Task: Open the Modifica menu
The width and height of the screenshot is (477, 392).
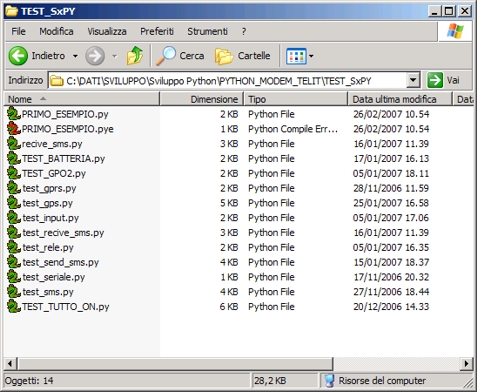Action: [56, 31]
